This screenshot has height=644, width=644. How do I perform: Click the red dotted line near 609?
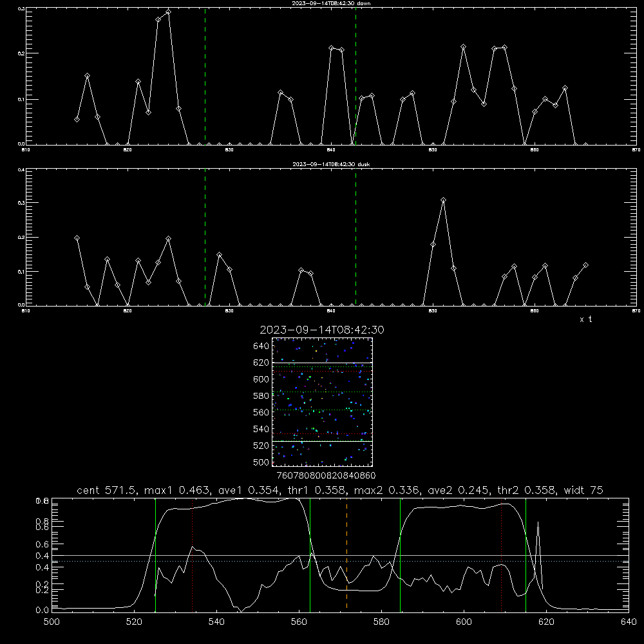[501, 554]
